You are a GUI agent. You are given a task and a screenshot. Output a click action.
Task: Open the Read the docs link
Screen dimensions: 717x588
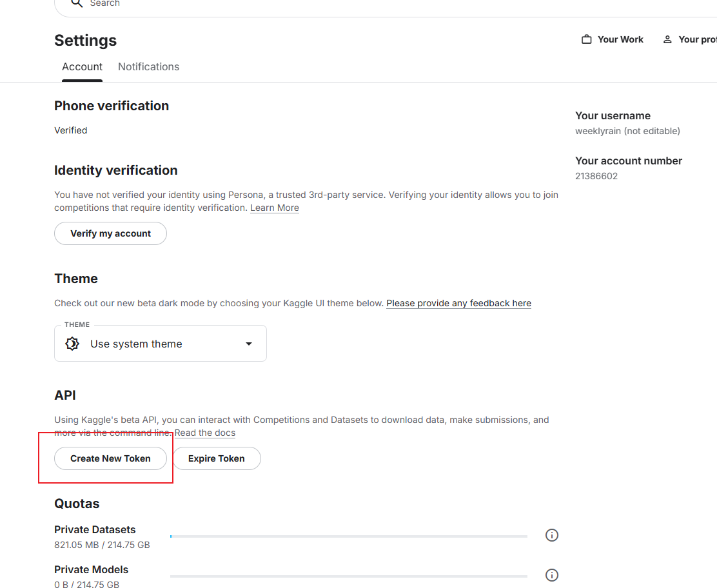click(205, 433)
